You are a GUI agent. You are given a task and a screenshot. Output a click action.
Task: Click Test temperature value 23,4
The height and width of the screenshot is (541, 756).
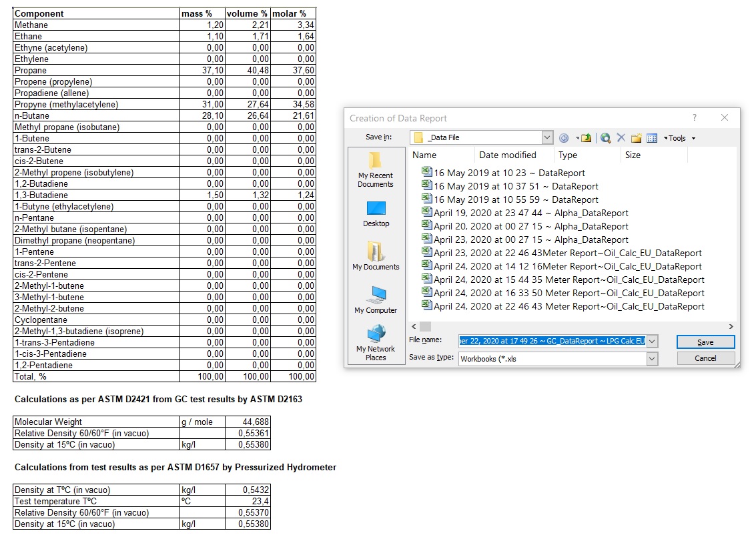pos(248,501)
